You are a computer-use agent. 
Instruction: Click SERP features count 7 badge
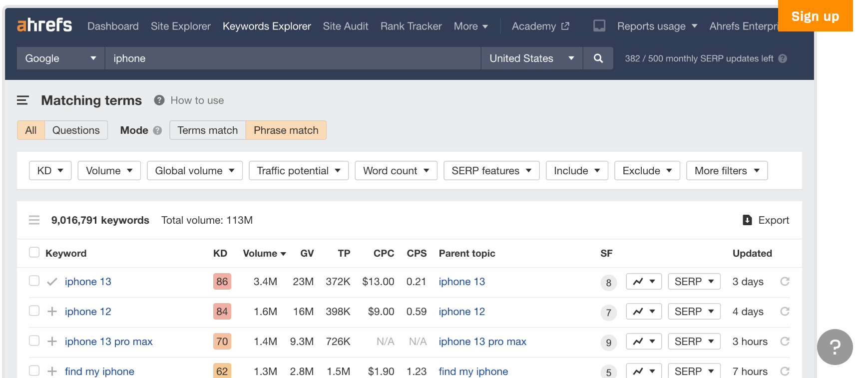coord(608,313)
